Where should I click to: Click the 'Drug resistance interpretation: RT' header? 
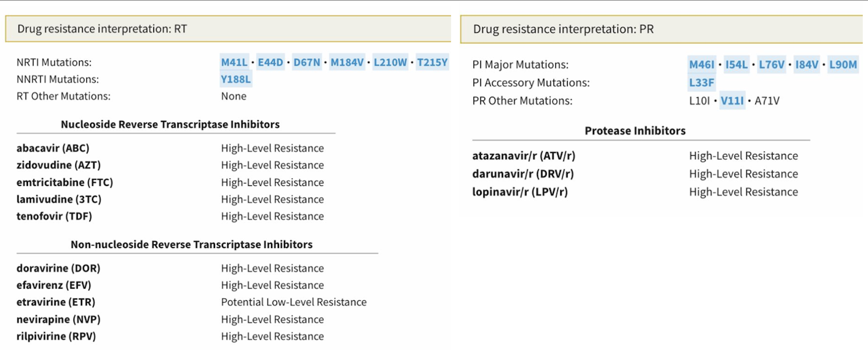pyautogui.click(x=102, y=29)
